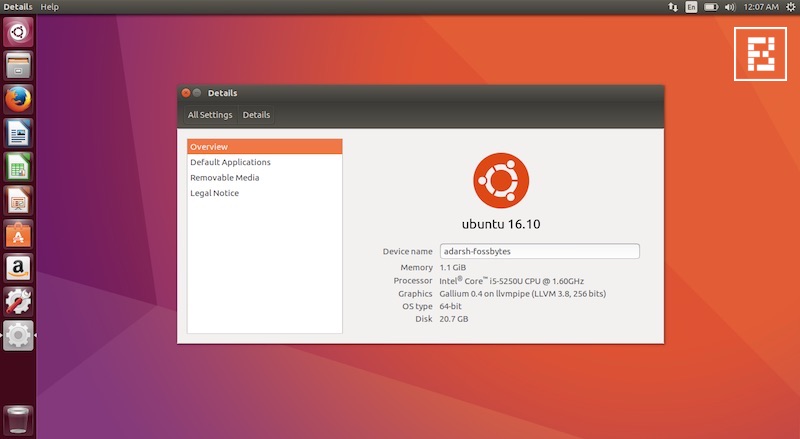Viewport: 800px width, 439px height.
Task: Launch LibreOffice Impress from launcher
Action: click(18, 201)
